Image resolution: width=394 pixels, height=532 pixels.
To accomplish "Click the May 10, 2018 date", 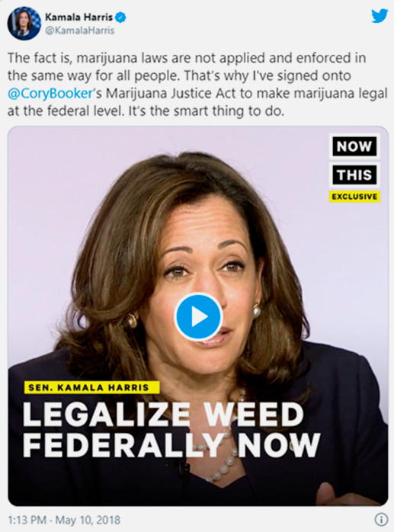I will [88, 520].
